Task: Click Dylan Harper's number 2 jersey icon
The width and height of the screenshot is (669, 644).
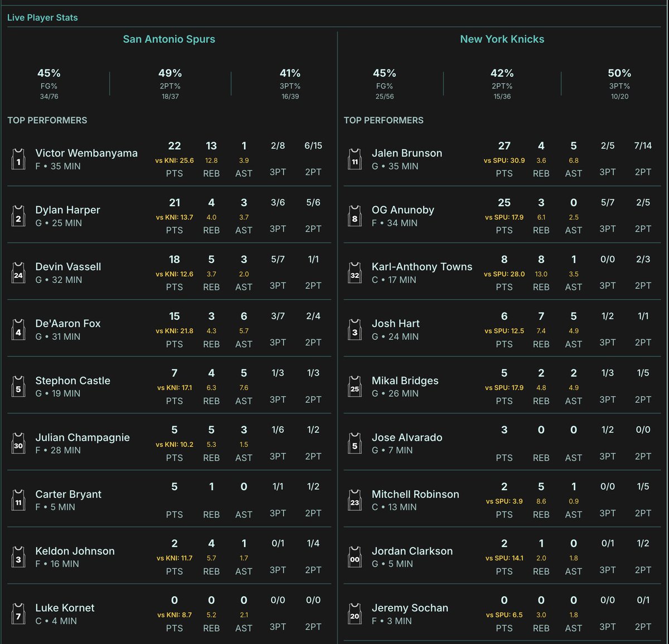Action: (x=18, y=216)
